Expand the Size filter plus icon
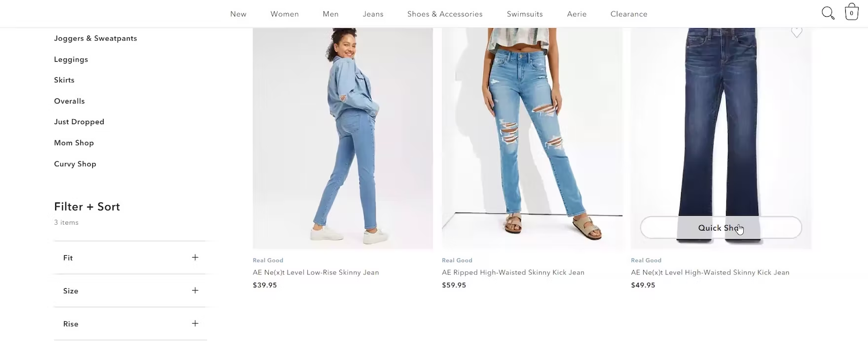 pyautogui.click(x=195, y=291)
